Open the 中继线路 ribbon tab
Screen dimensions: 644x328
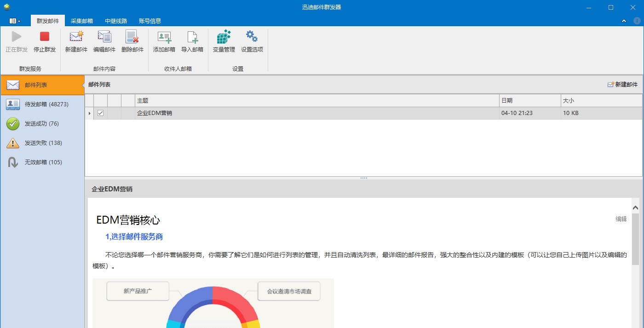116,20
